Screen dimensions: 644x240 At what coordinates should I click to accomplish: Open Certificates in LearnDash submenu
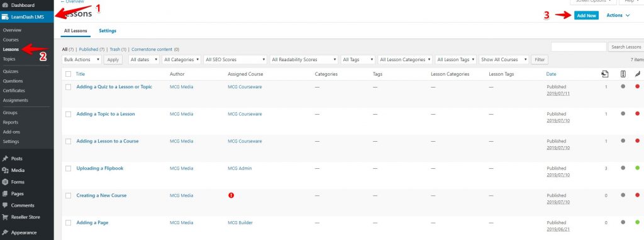pyautogui.click(x=14, y=91)
